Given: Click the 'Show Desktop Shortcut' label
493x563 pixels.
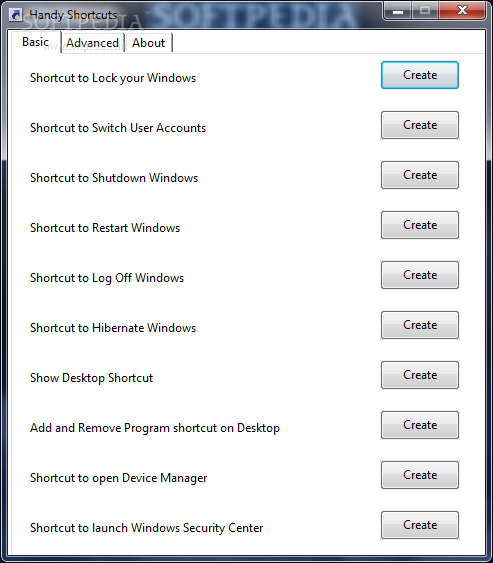Looking at the screenshot, I should (x=92, y=378).
